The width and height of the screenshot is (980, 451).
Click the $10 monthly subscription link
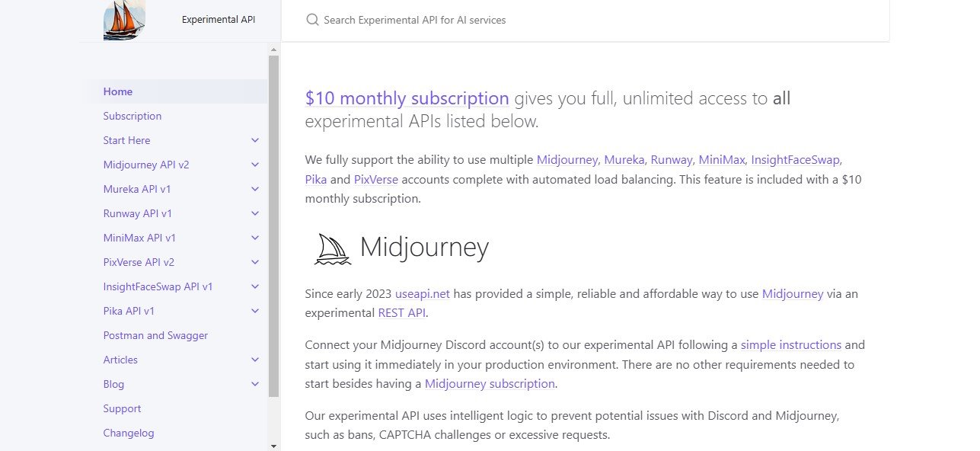click(x=407, y=98)
